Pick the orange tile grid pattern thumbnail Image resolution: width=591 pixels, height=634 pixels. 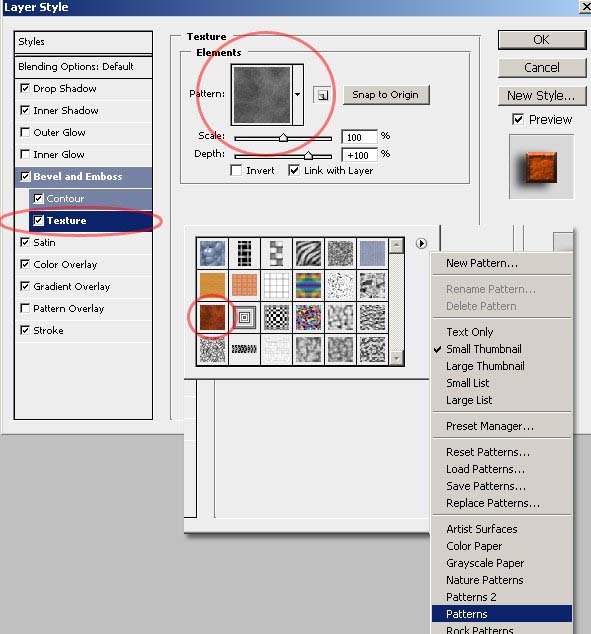(245, 286)
